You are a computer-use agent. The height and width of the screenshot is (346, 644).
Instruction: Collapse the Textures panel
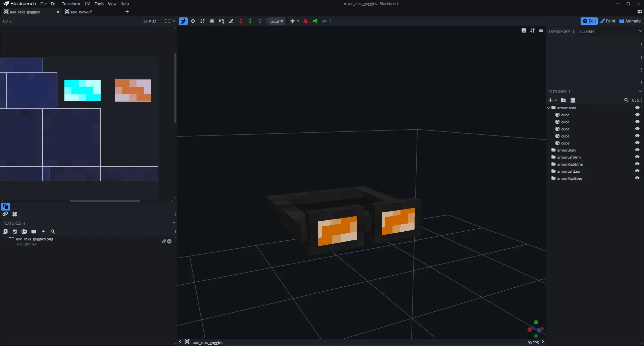tap(174, 223)
